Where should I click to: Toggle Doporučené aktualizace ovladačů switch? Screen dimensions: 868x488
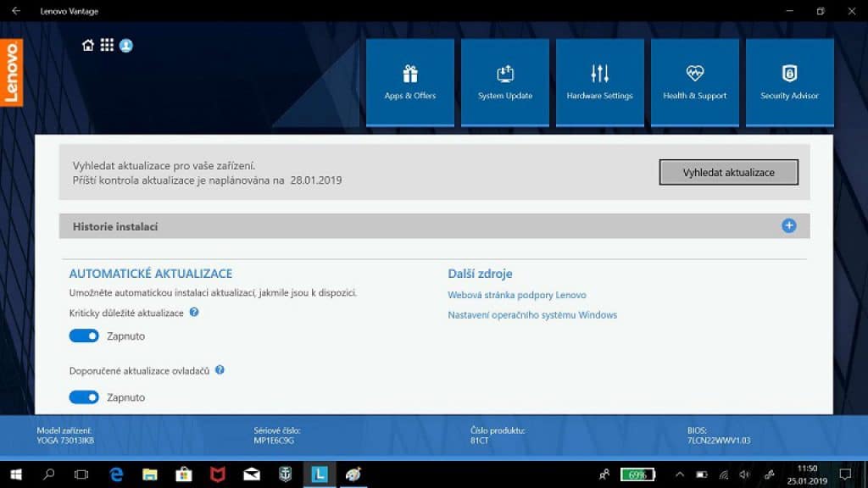point(84,397)
